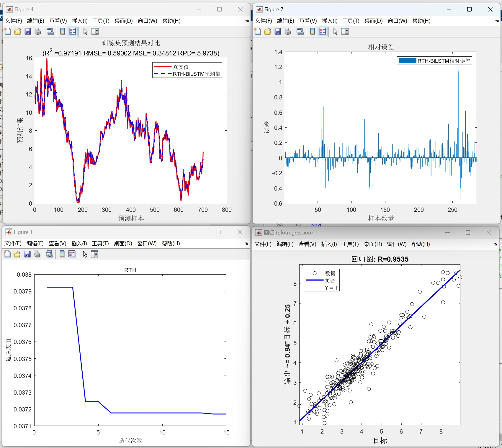Open the 工具(T) menu in Figure 1

click(x=100, y=244)
